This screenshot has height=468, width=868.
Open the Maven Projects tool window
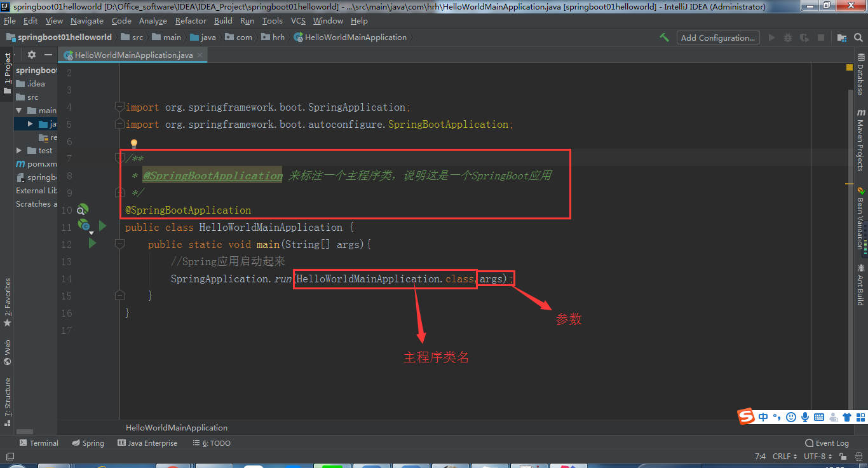coord(861,140)
